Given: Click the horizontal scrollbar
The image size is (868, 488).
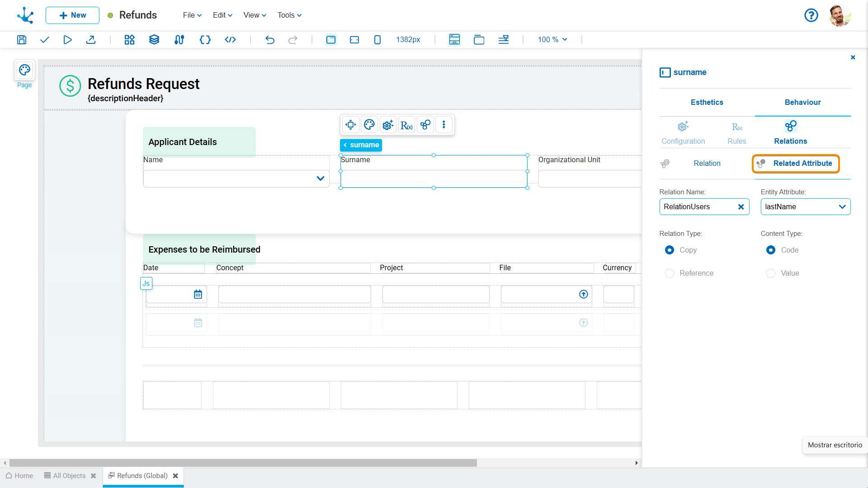Looking at the screenshot, I should [x=243, y=463].
